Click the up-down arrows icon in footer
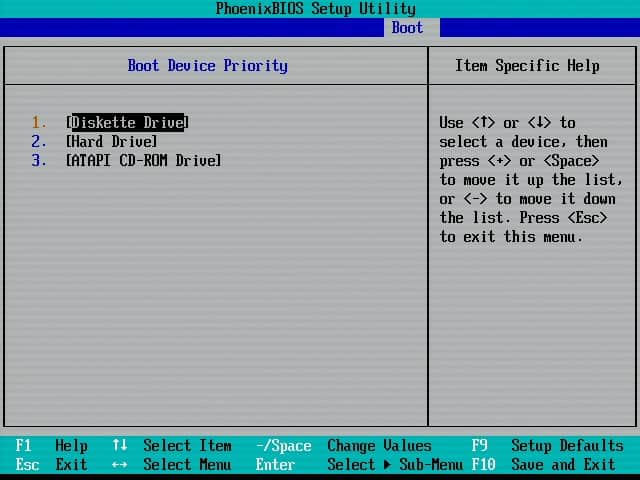The height and width of the screenshot is (480, 640). pos(120,445)
